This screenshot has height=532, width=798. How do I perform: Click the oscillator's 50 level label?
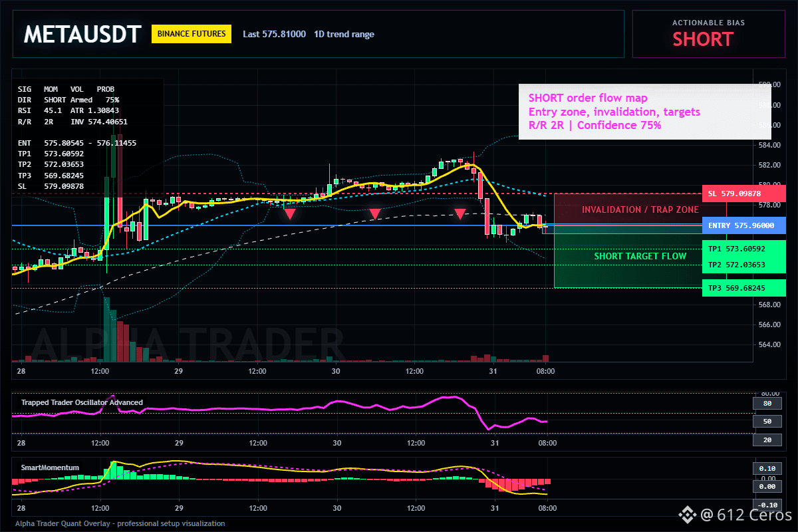[767, 421]
